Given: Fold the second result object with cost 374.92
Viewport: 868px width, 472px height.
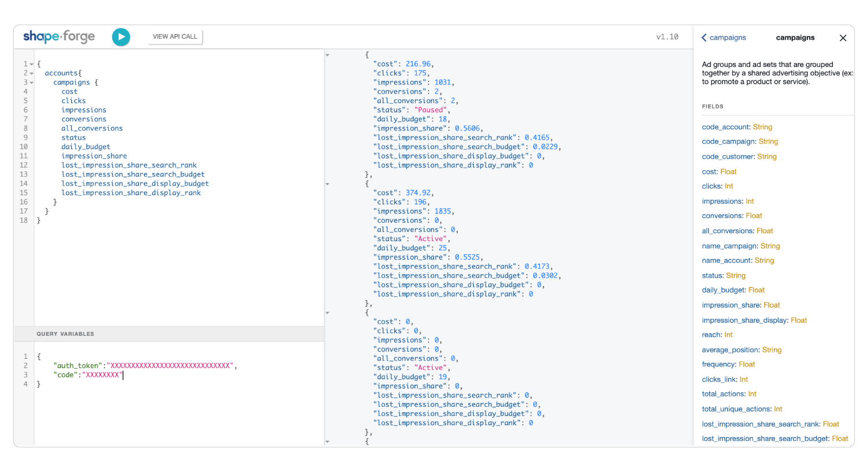Looking at the screenshot, I should (x=327, y=184).
